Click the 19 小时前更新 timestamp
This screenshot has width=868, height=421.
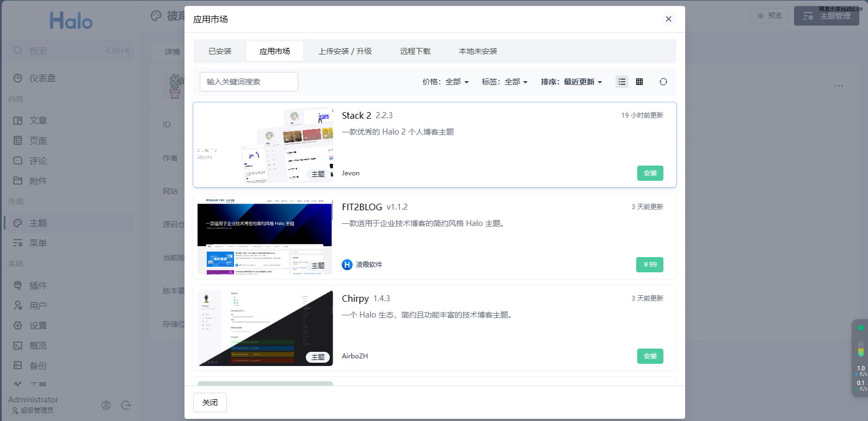coord(642,115)
